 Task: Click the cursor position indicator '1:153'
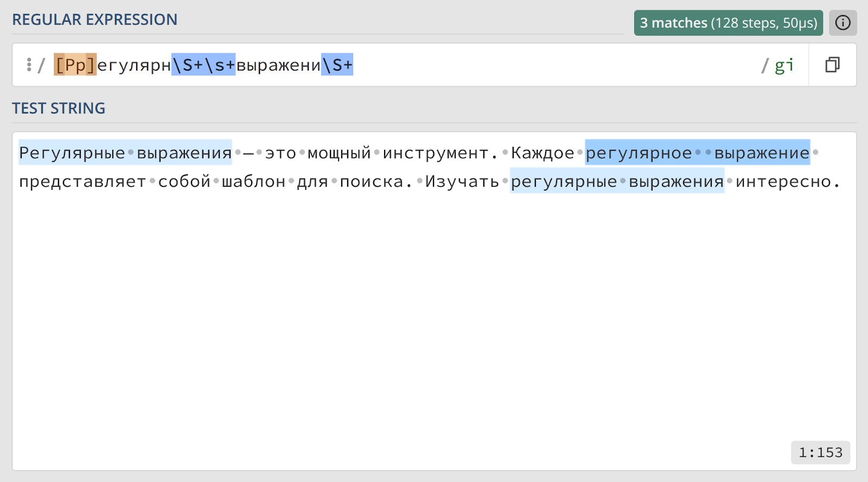(x=820, y=452)
